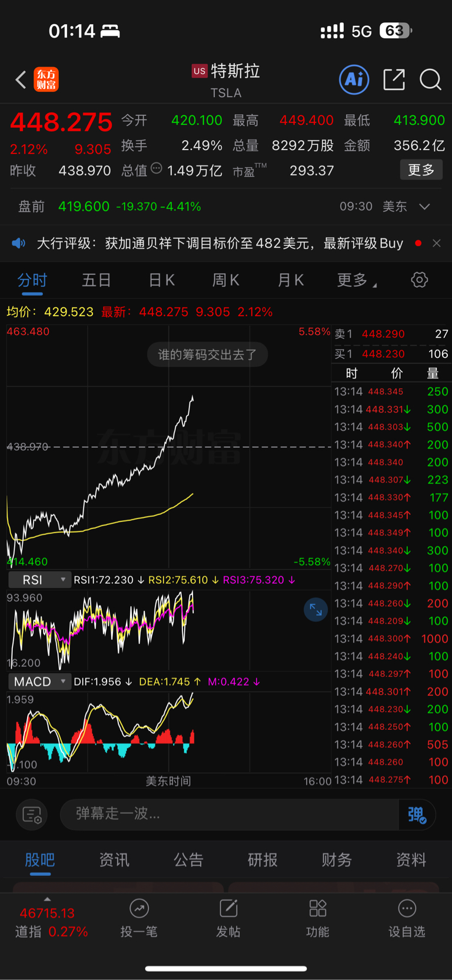Image resolution: width=452 pixels, height=980 pixels.
Task: Tap the 金额 356.2亿 value
Action: [x=419, y=145]
